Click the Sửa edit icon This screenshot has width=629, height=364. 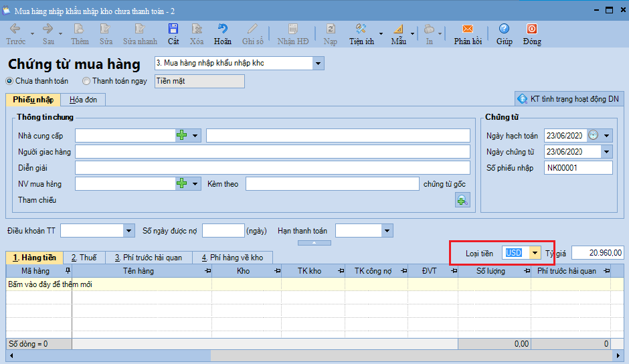pyautogui.click(x=106, y=33)
